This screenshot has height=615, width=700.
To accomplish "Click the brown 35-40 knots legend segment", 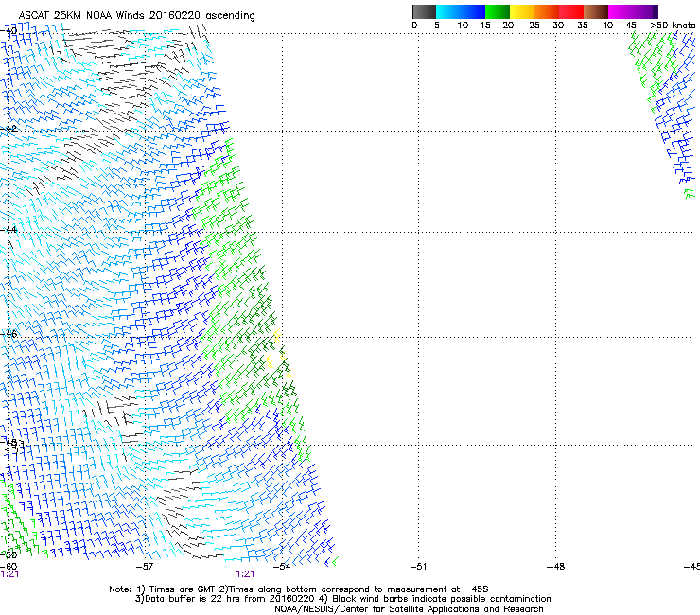I will click(596, 11).
